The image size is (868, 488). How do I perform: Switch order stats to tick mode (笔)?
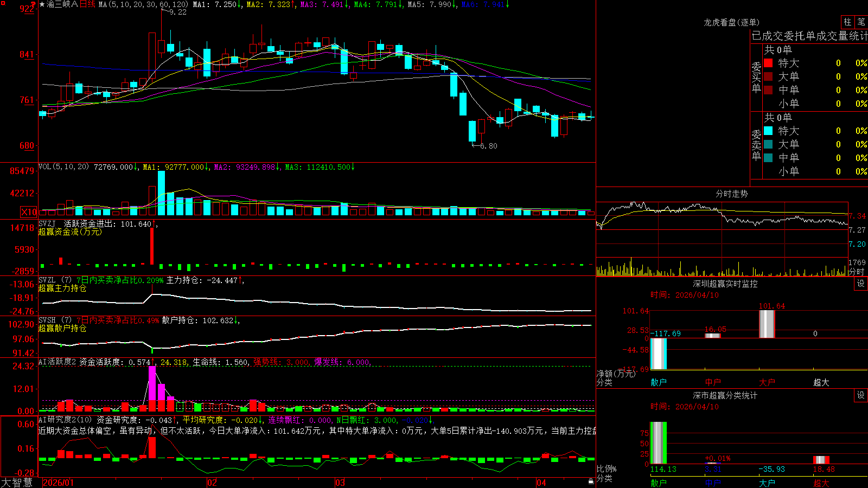click(x=861, y=22)
